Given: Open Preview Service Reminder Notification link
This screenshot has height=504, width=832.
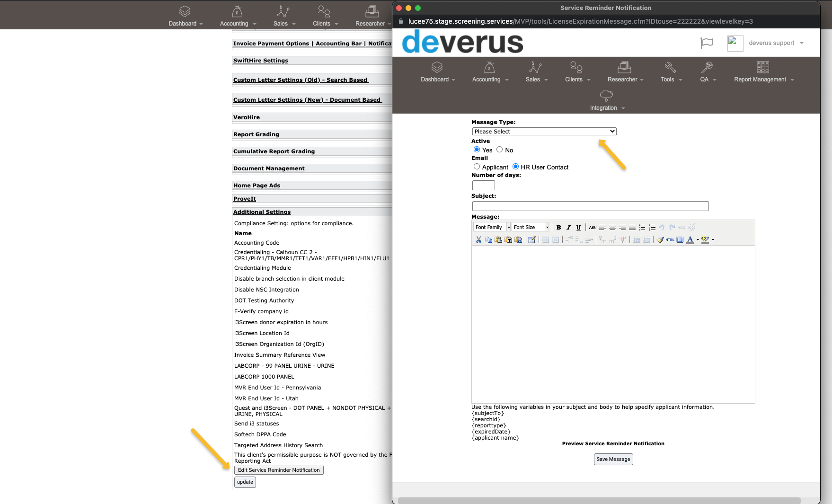Looking at the screenshot, I should pyautogui.click(x=613, y=443).
